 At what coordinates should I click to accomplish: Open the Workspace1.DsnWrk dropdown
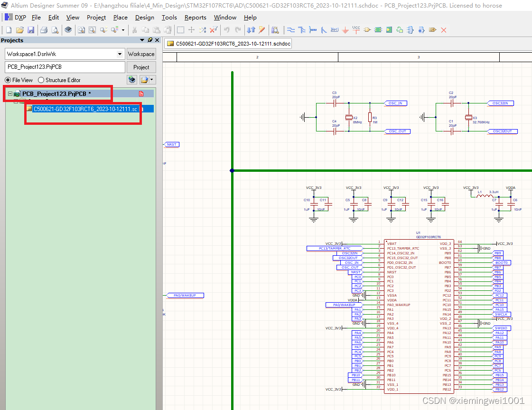[120, 54]
